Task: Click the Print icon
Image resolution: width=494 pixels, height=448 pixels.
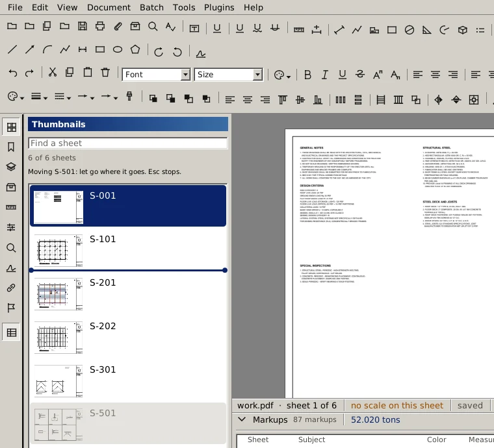Action: [x=100, y=26]
